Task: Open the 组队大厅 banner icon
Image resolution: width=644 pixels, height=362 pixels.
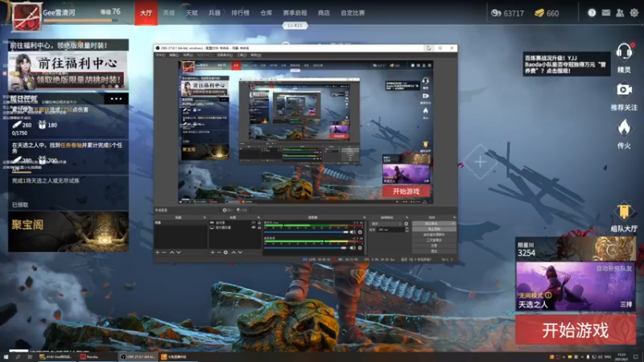Action: 624,212
